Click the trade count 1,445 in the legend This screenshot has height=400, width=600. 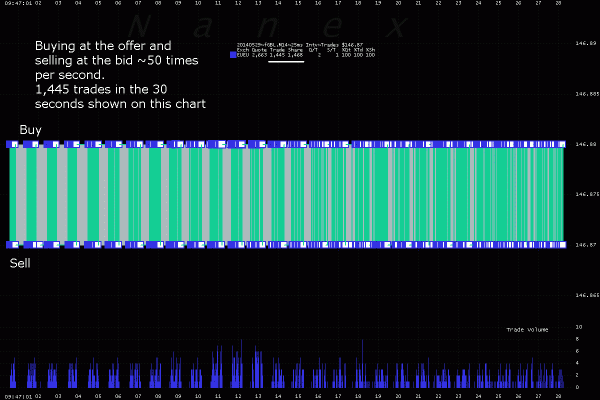[x=277, y=55]
